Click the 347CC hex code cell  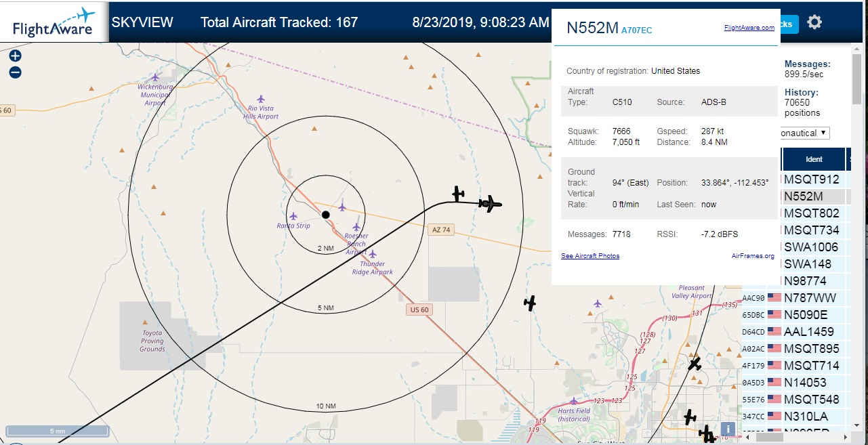pyautogui.click(x=753, y=417)
